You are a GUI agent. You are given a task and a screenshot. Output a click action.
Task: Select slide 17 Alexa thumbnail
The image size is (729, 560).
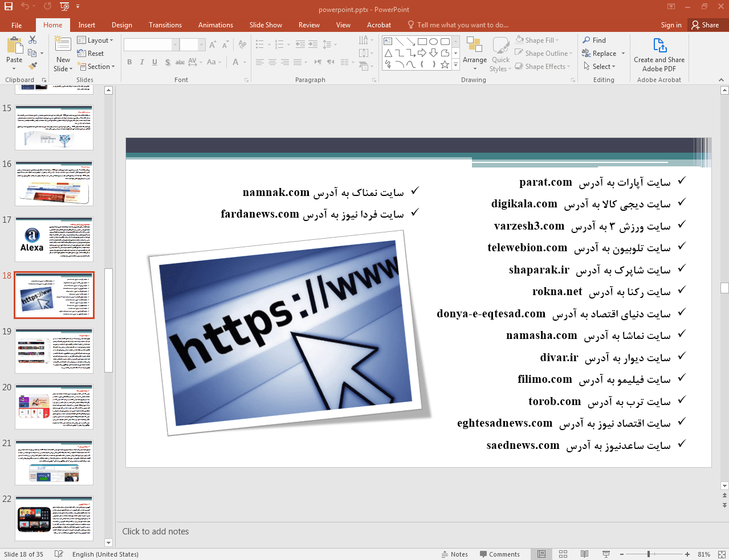[54, 239]
